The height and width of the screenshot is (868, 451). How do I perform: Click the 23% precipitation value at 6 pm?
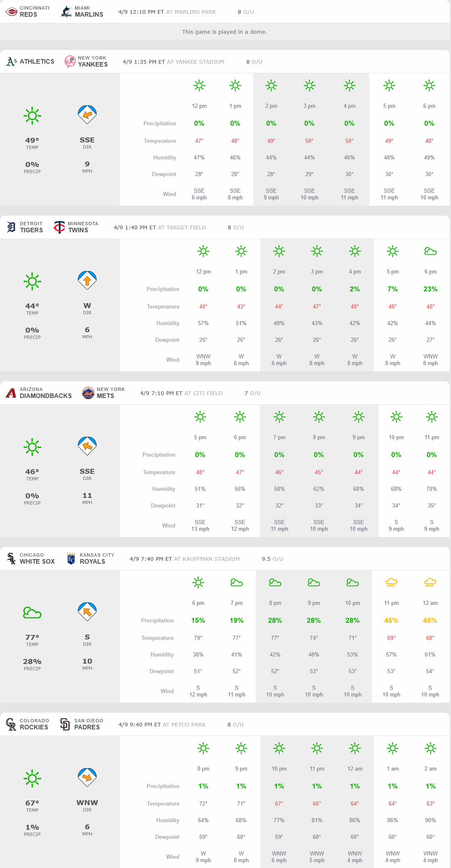tap(430, 289)
